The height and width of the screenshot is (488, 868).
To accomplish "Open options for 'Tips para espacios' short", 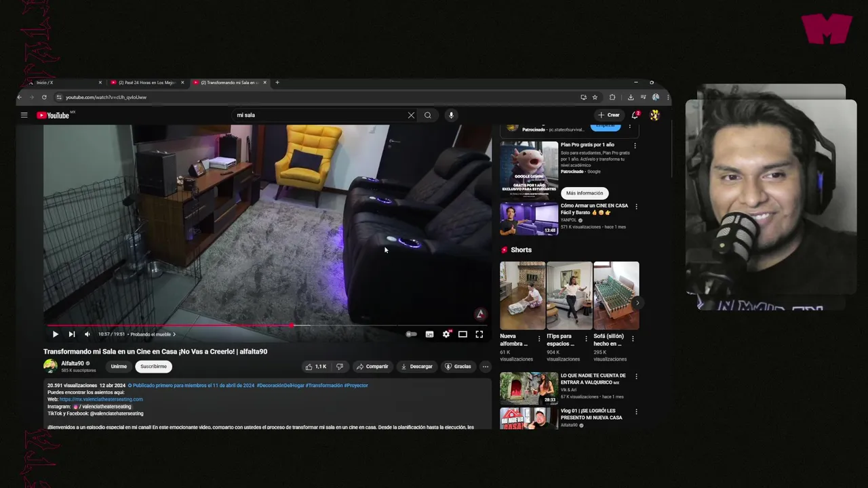I will 587,338.
